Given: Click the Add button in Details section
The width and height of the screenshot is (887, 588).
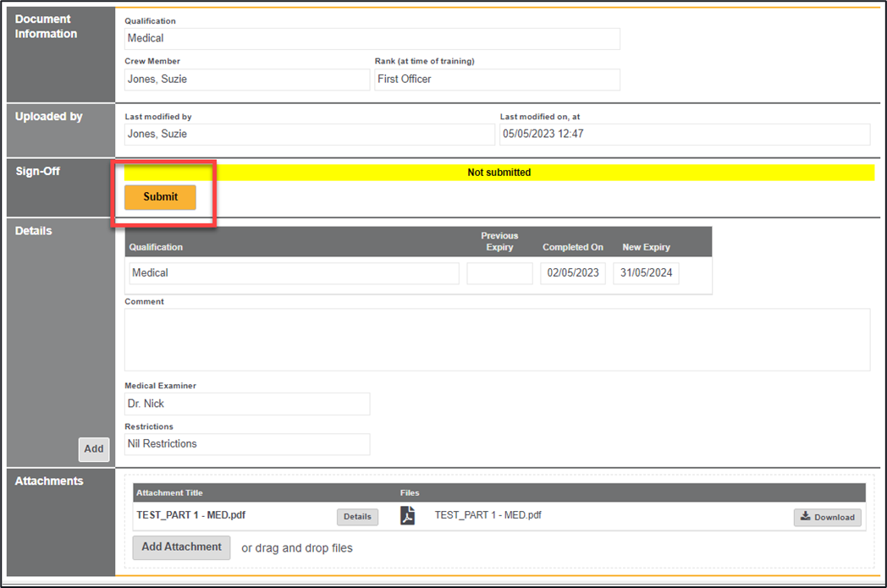Looking at the screenshot, I should pos(94,449).
